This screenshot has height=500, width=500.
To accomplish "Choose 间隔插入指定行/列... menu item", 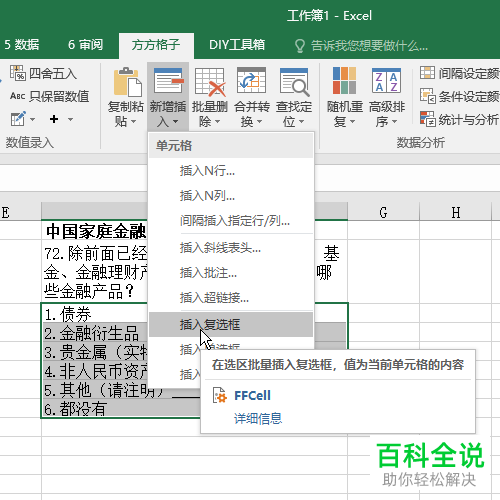I will click(x=231, y=221).
